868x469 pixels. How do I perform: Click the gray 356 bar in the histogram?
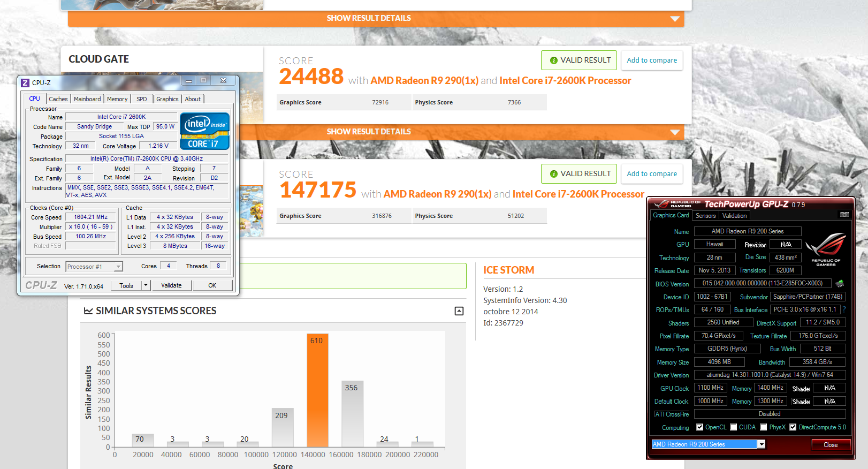coord(352,413)
